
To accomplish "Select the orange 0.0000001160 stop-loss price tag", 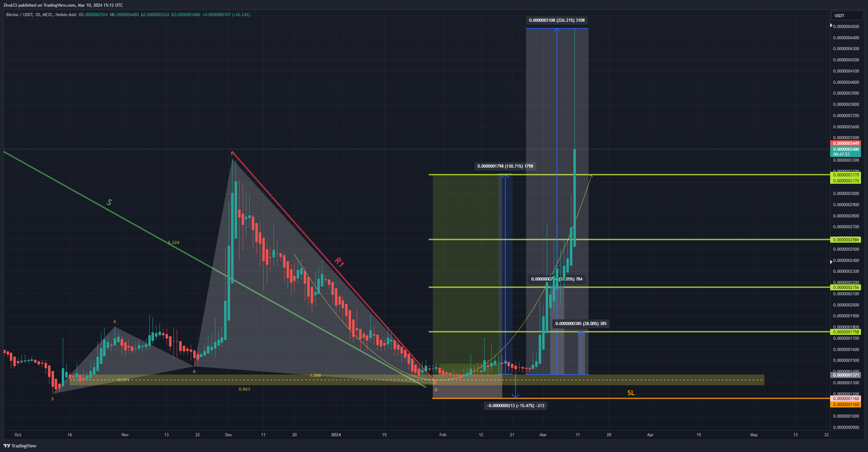I will [x=846, y=404].
